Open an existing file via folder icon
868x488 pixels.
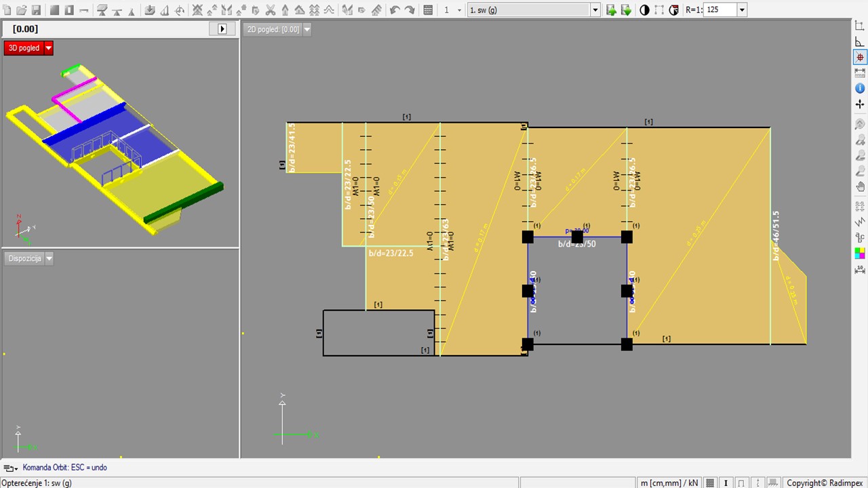21,10
